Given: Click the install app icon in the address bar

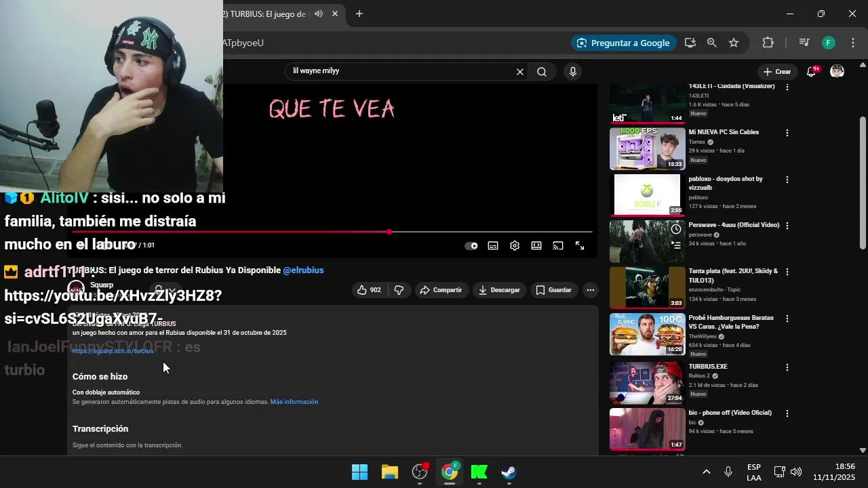Looking at the screenshot, I should pos(690,43).
